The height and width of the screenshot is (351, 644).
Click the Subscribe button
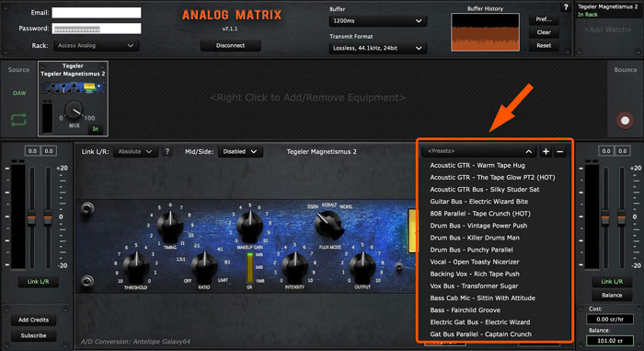(33, 335)
